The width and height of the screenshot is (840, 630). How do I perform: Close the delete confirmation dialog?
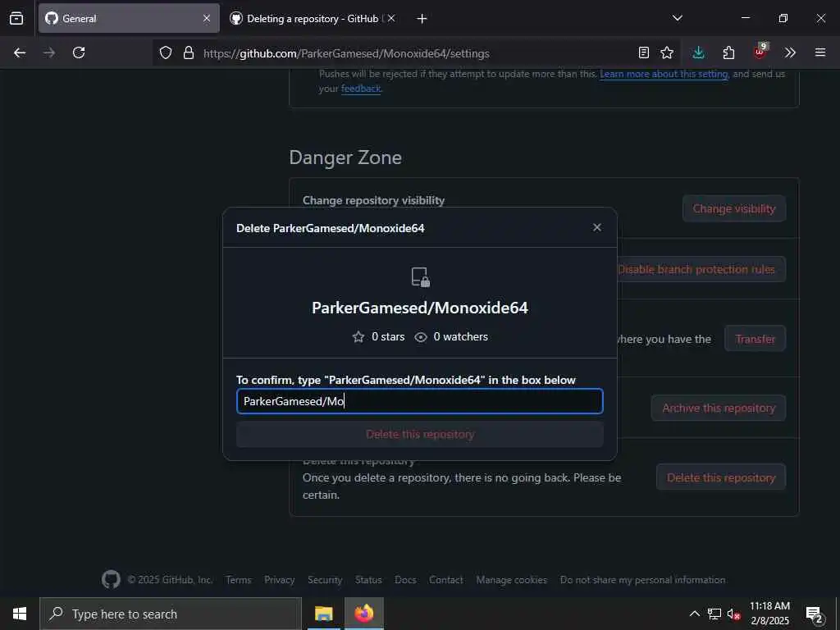point(597,228)
